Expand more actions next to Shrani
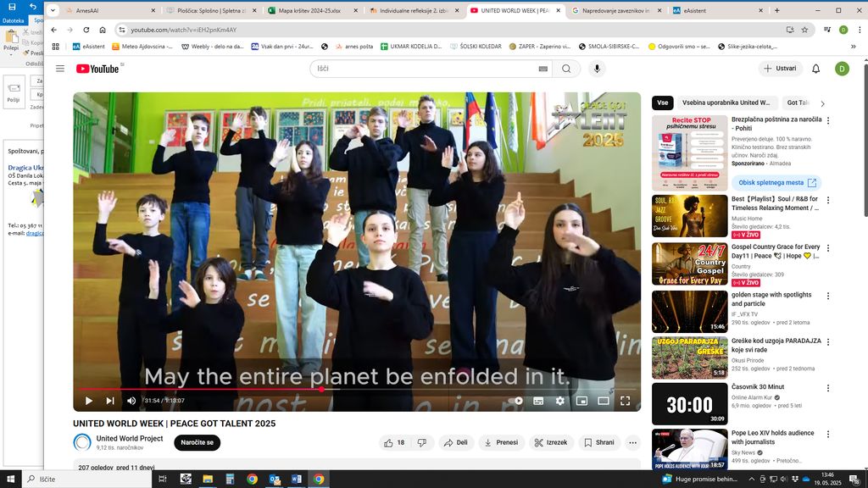The image size is (868, 488). [x=632, y=442]
